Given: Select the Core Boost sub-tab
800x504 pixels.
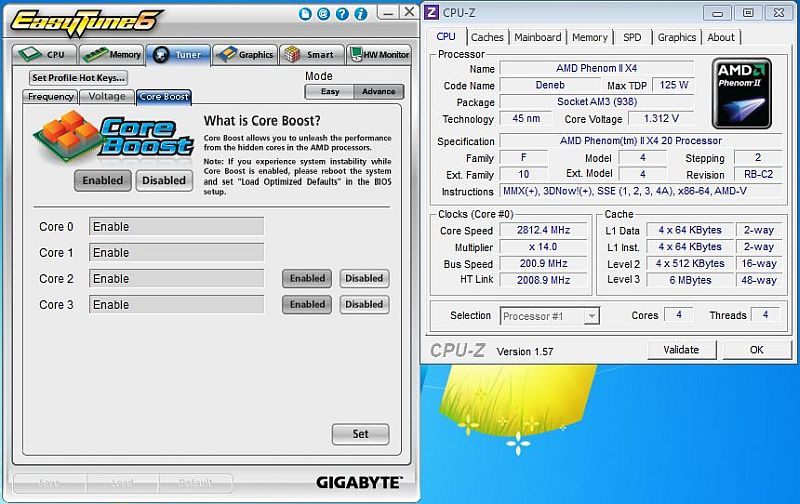Looking at the screenshot, I should tap(164, 96).
